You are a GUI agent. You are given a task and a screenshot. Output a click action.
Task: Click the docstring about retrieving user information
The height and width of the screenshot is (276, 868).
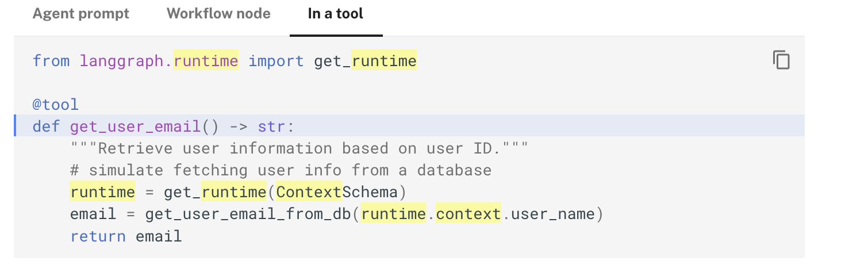(x=299, y=148)
